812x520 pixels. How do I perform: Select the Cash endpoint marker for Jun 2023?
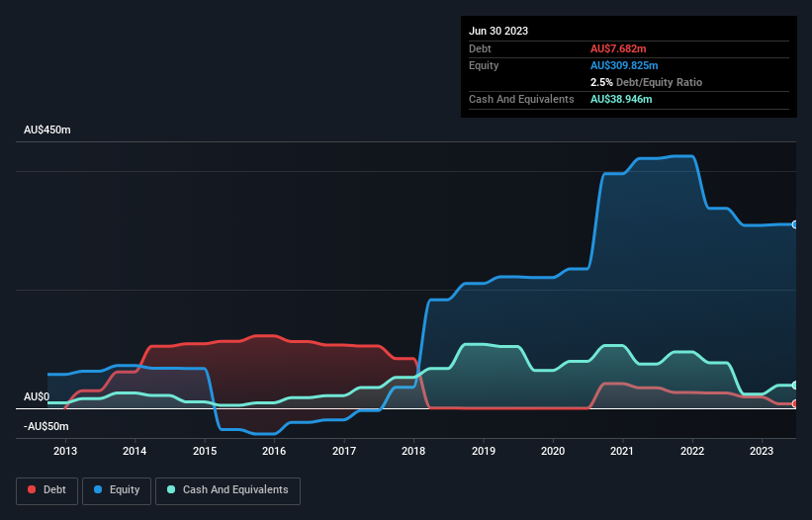[x=794, y=386]
